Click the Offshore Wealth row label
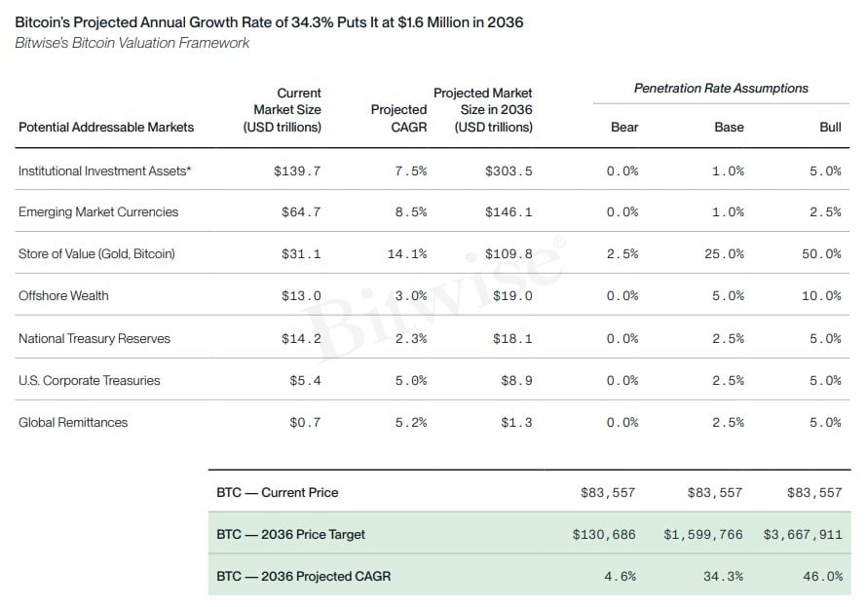Viewport: 868px width, 607px height. point(63,296)
